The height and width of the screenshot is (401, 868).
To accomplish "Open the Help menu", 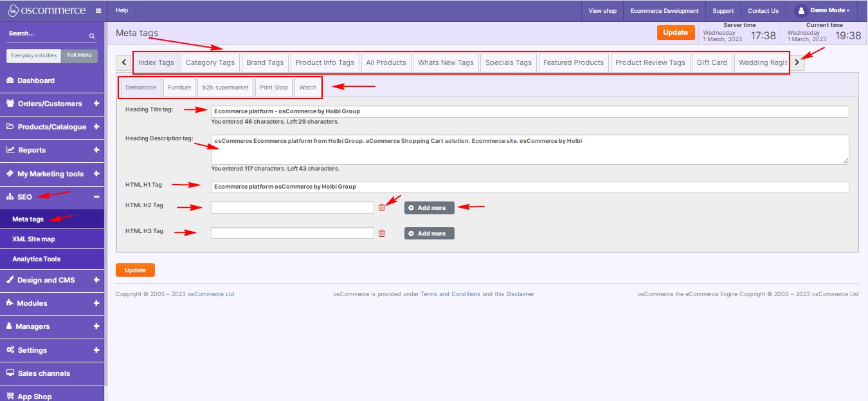I will click(122, 11).
